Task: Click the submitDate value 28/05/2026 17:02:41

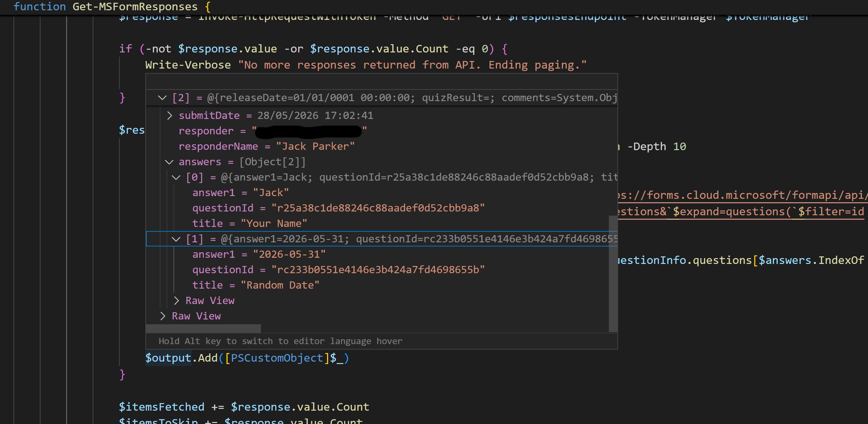Action: [315, 116]
